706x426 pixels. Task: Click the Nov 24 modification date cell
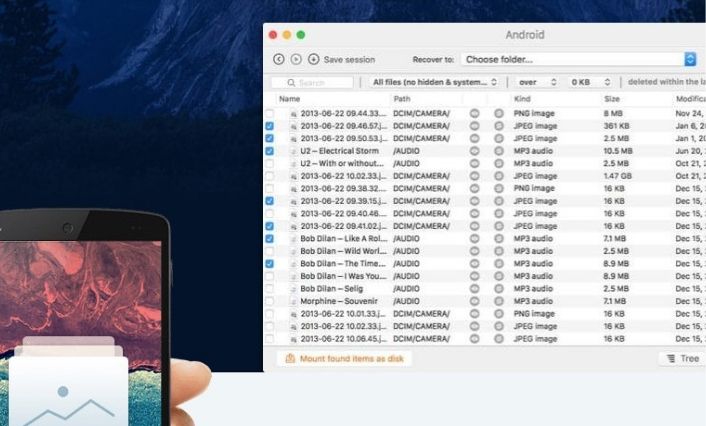690,113
